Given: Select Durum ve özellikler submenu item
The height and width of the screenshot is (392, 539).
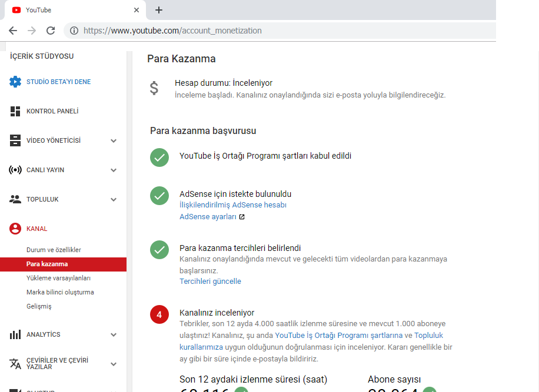Looking at the screenshot, I should (x=54, y=250).
